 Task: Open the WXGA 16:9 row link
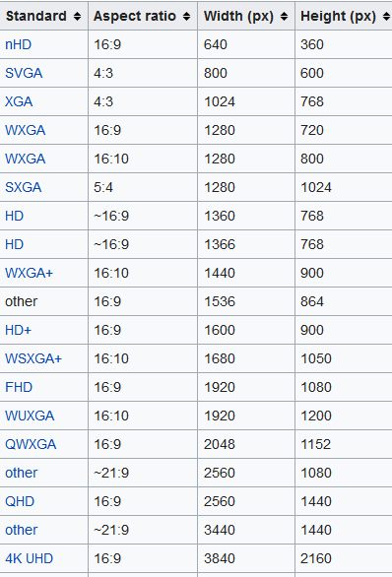click(25, 130)
